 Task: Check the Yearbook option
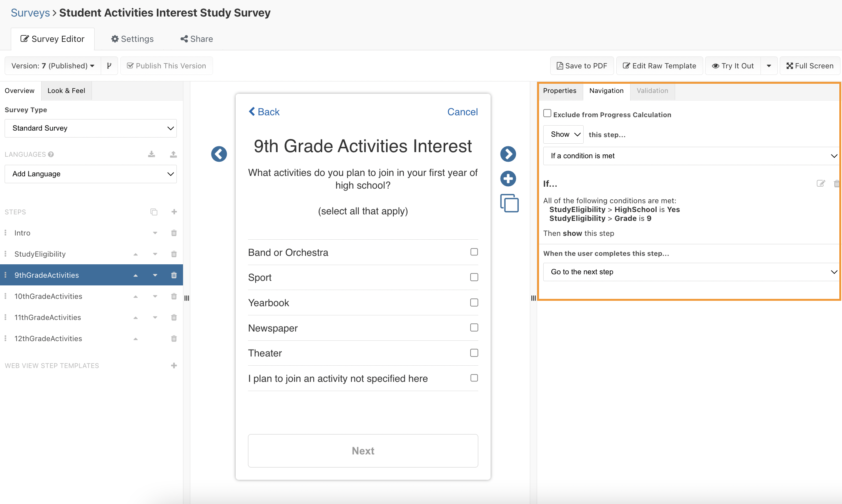coord(474,303)
